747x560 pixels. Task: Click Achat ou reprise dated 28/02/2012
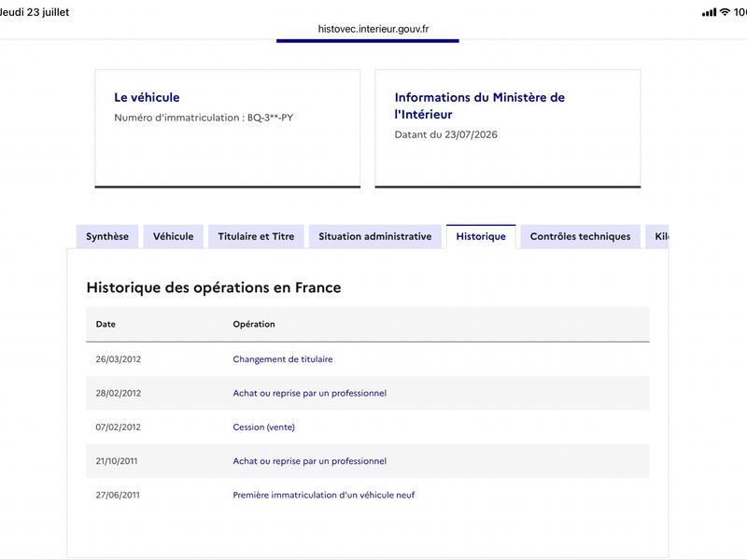pyautogui.click(x=309, y=393)
